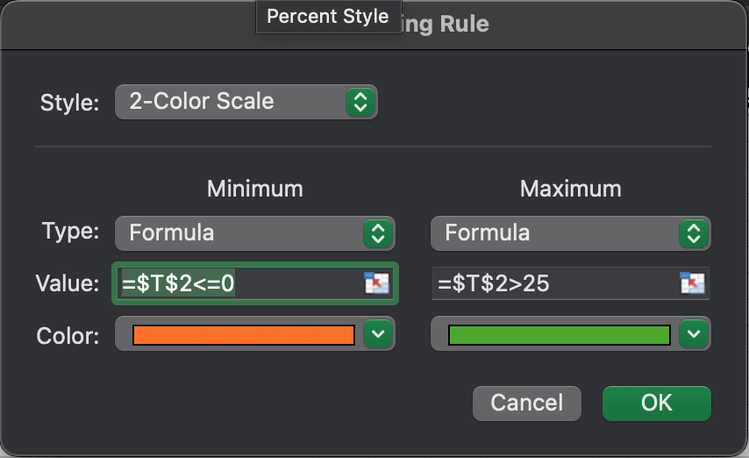Open the Minimum Type Formula dropdown
The width and height of the screenshot is (749, 458).
[256, 233]
